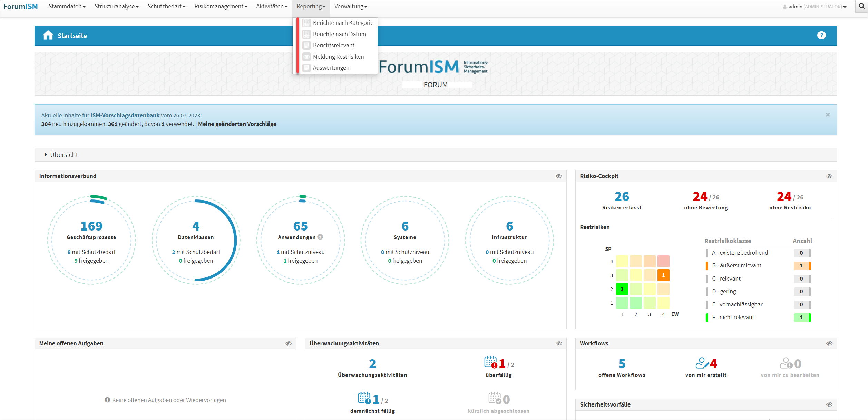The width and height of the screenshot is (868, 420).
Task: Select Berichte nach Kategorie menu entry
Action: [x=343, y=23]
